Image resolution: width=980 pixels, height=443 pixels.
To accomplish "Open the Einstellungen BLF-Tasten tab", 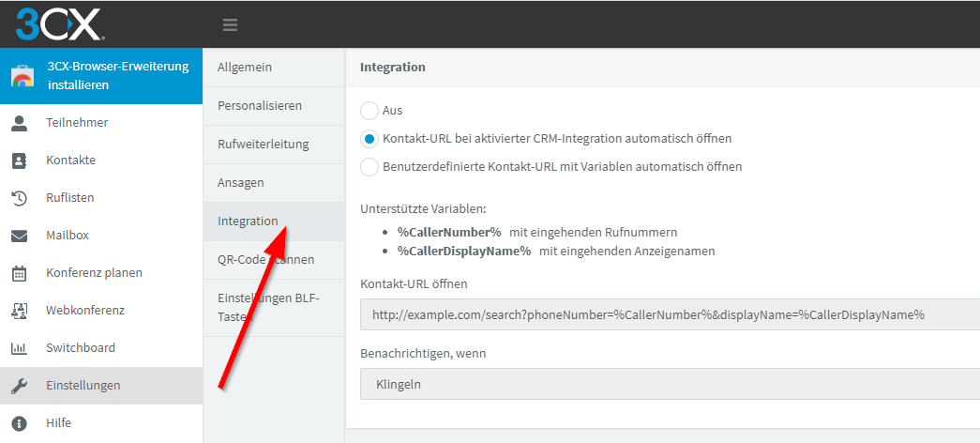I will tap(274, 308).
